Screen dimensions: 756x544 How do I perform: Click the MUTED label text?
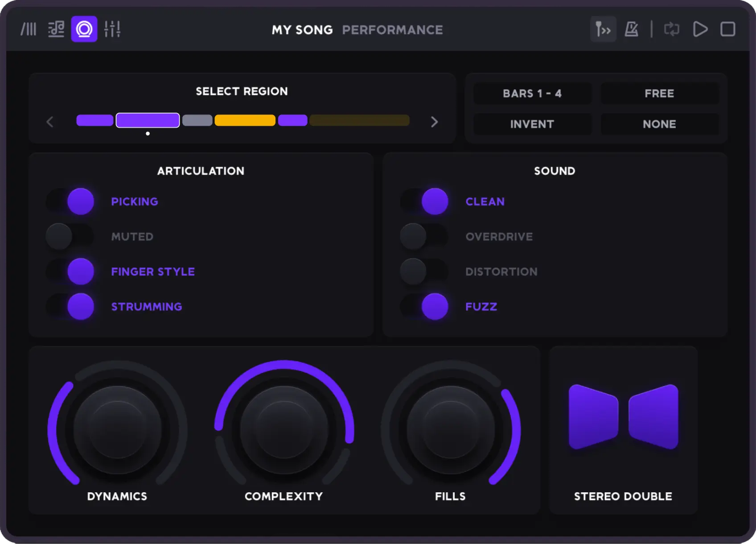pos(132,236)
